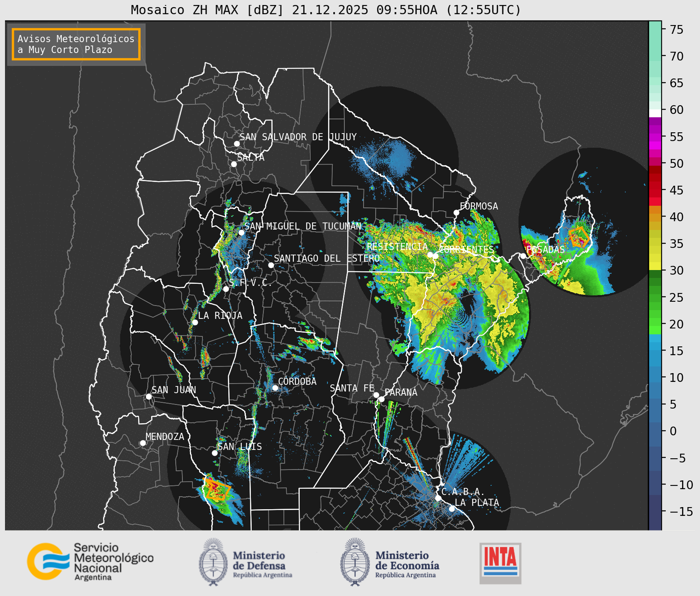Screen dimensions: 700x596
Task: Select the San Juan city marker dot
Action: pyautogui.click(x=149, y=396)
